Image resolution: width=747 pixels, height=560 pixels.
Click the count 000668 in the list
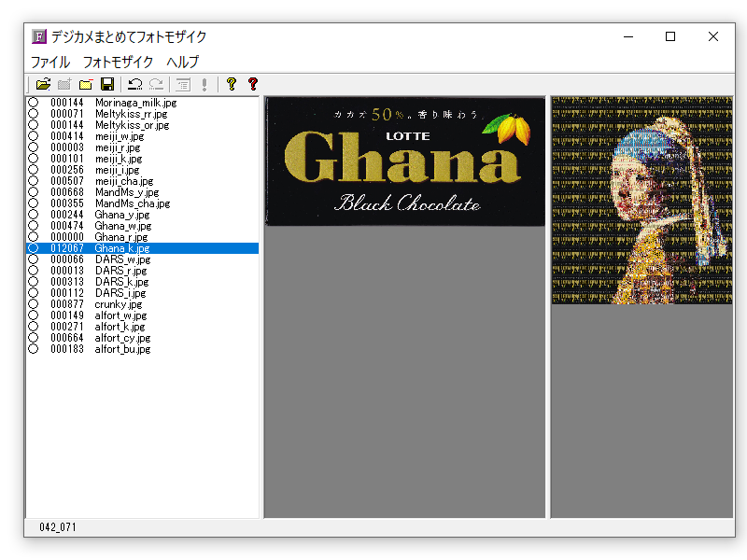click(x=67, y=192)
